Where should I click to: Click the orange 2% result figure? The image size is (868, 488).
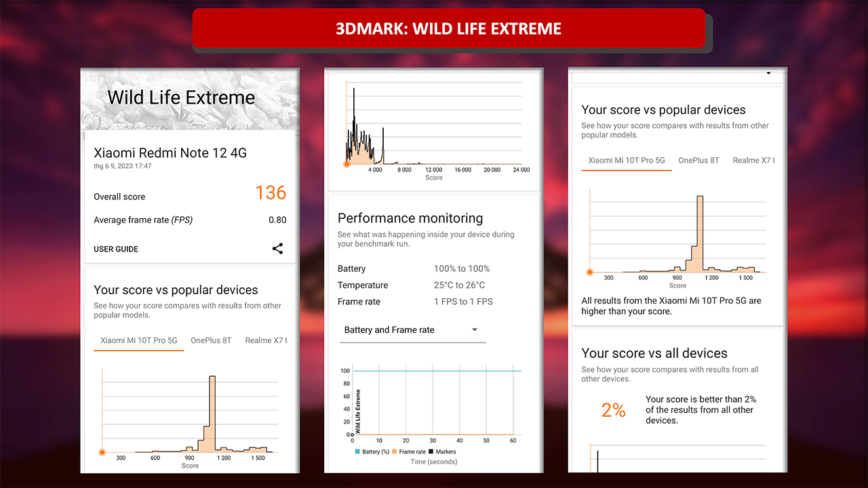[613, 410]
